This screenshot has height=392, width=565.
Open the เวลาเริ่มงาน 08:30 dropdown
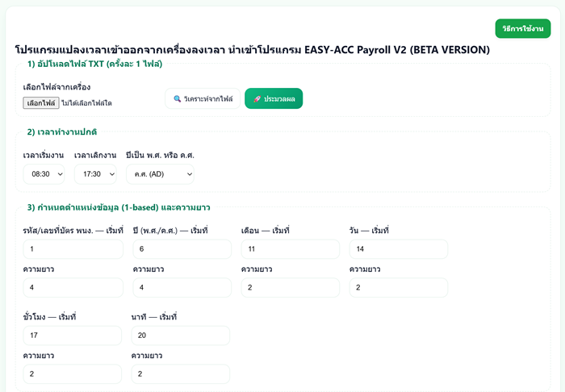click(x=44, y=173)
